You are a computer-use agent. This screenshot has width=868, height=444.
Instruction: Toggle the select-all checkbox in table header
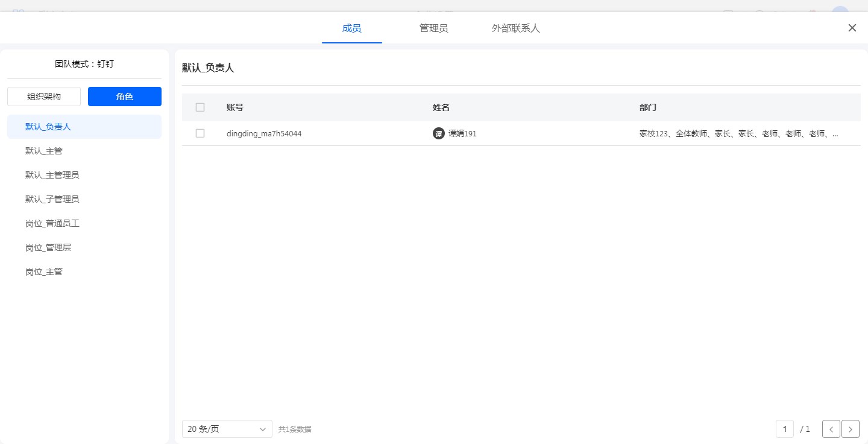coord(200,107)
